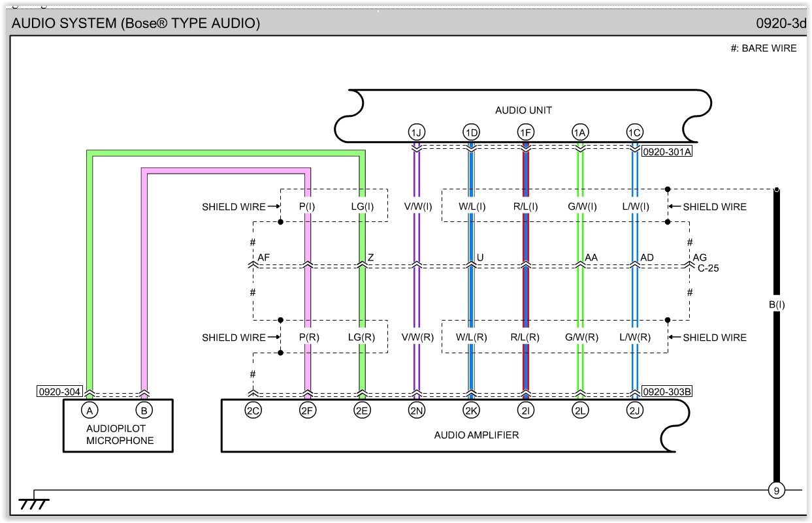Click the chassis ground symbol
Screen dimensions: 812x523
coord(34,503)
